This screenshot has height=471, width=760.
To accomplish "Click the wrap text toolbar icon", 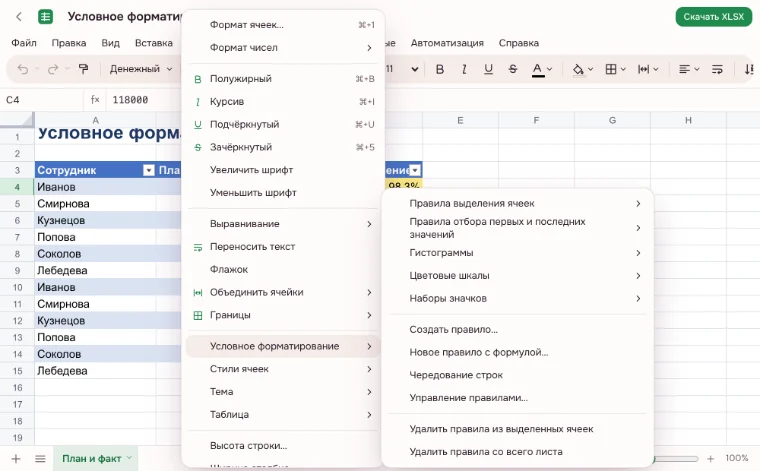I will click(x=717, y=69).
